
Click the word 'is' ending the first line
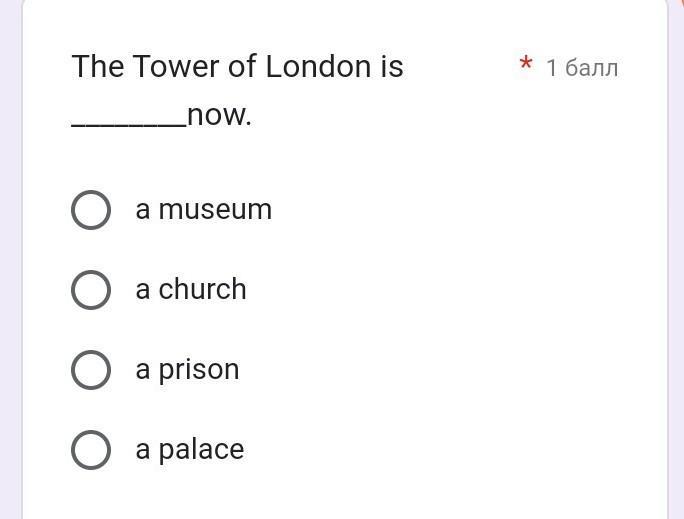[x=391, y=67]
